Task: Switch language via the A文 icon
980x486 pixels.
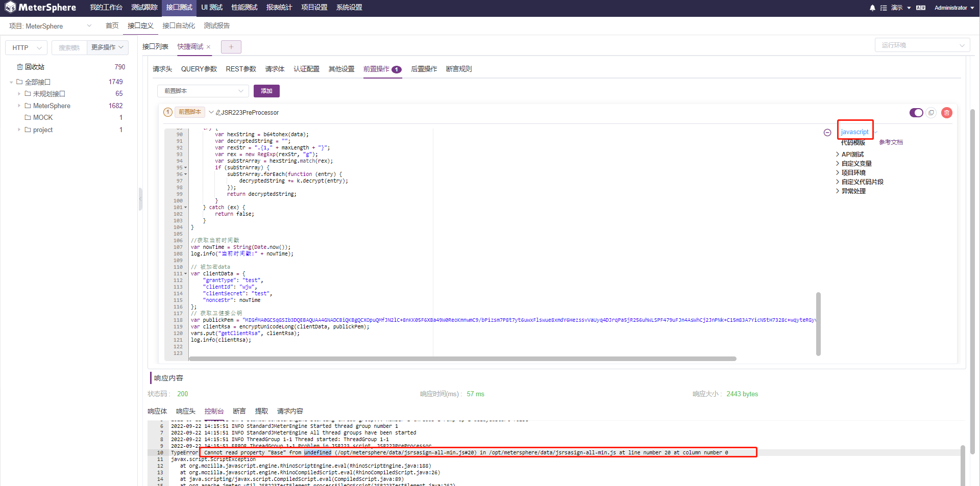Action: [x=920, y=8]
